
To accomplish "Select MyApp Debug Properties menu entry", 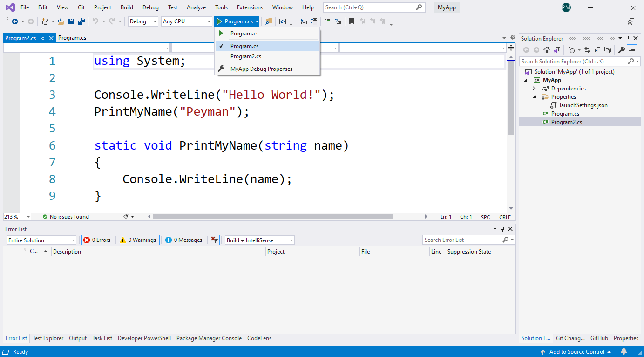I will (267, 69).
